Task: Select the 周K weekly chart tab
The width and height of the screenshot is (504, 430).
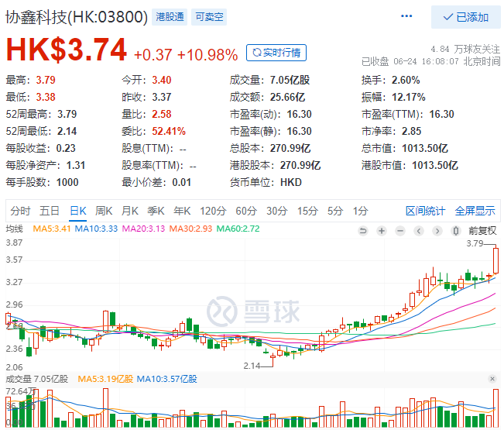Action: tap(104, 211)
